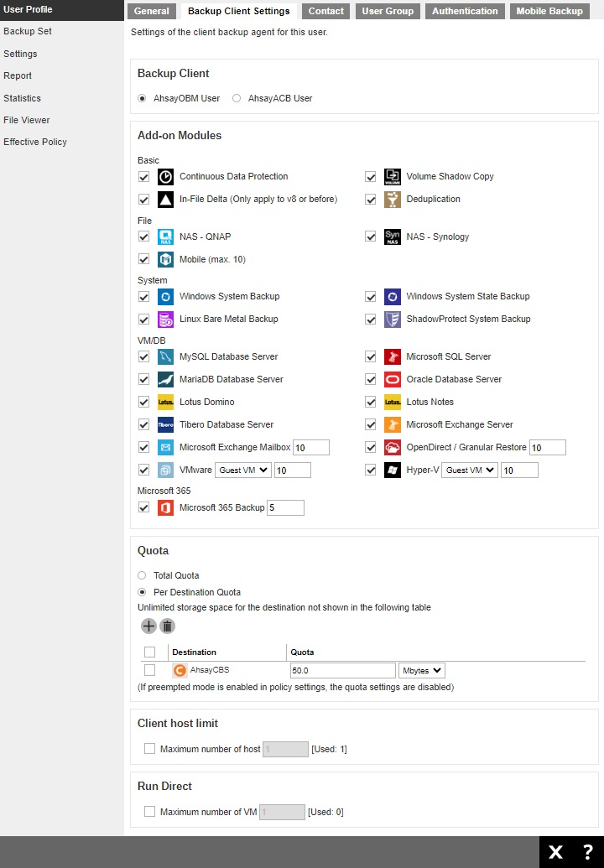Click the Microsoft 365 Backup quantity field
This screenshot has width=604, height=868.
(x=286, y=507)
